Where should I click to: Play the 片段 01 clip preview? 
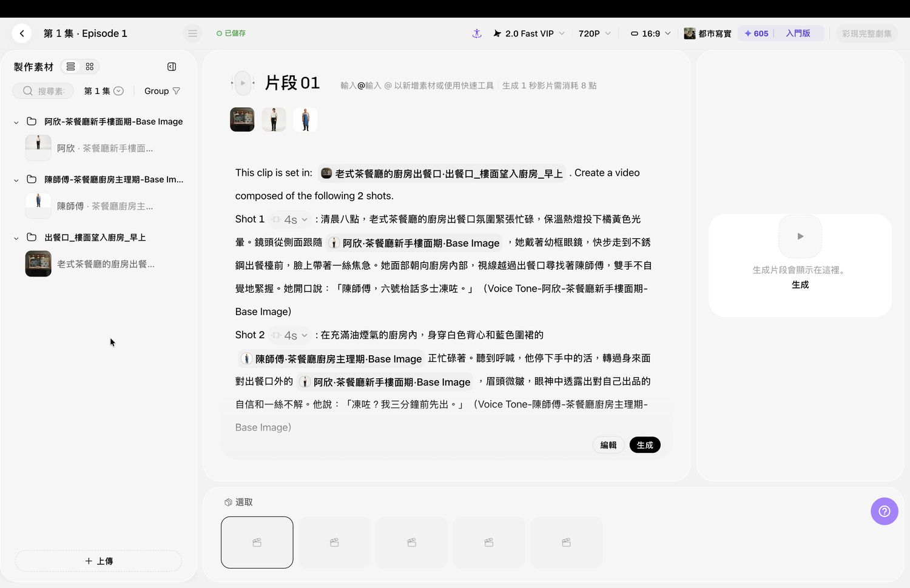243,83
